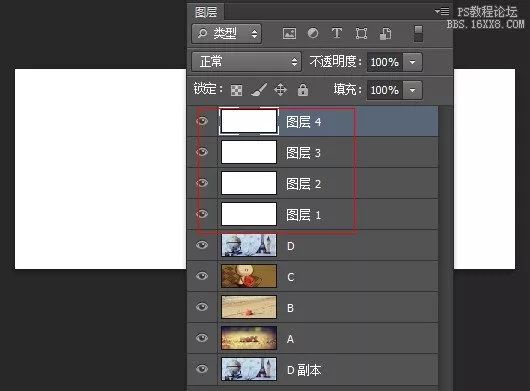Select layer name 图层 1

coord(304,215)
